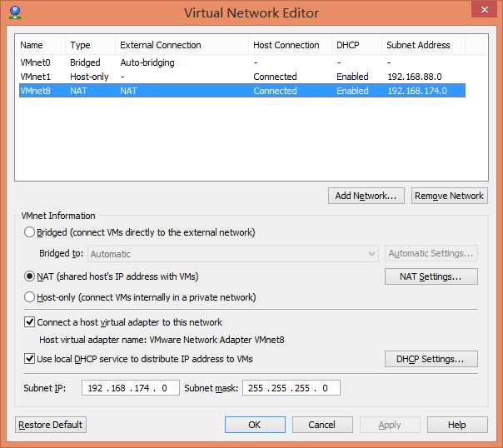The height and width of the screenshot is (448, 503).
Task: Click the Auto-bridging cell of VMnet0
Action: (147, 62)
